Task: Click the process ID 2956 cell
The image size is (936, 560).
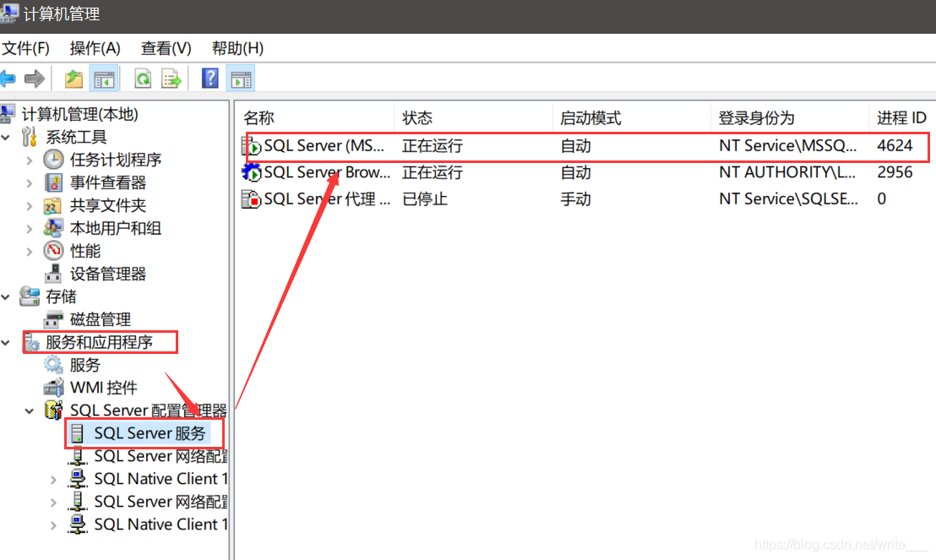Action: (x=895, y=172)
